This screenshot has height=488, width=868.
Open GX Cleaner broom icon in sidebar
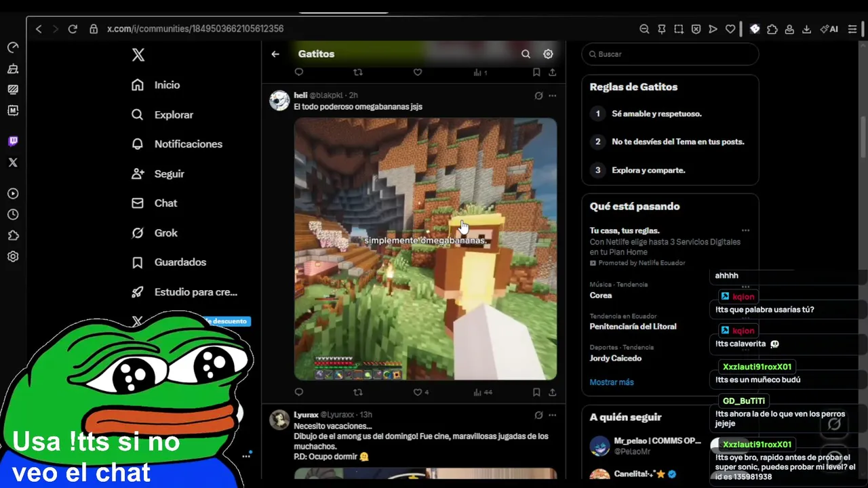[x=13, y=68]
